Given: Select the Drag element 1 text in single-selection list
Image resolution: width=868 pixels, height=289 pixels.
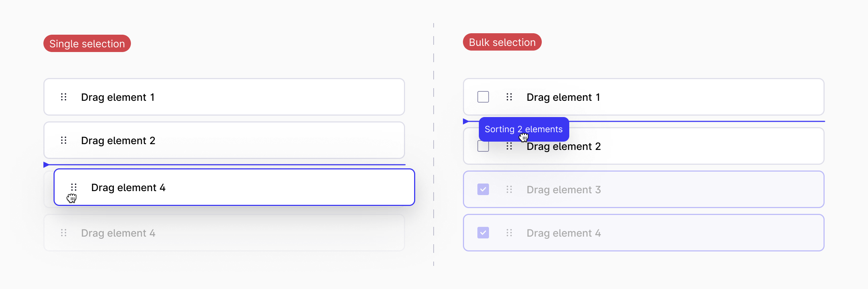Looking at the screenshot, I should click(x=118, y=97).
